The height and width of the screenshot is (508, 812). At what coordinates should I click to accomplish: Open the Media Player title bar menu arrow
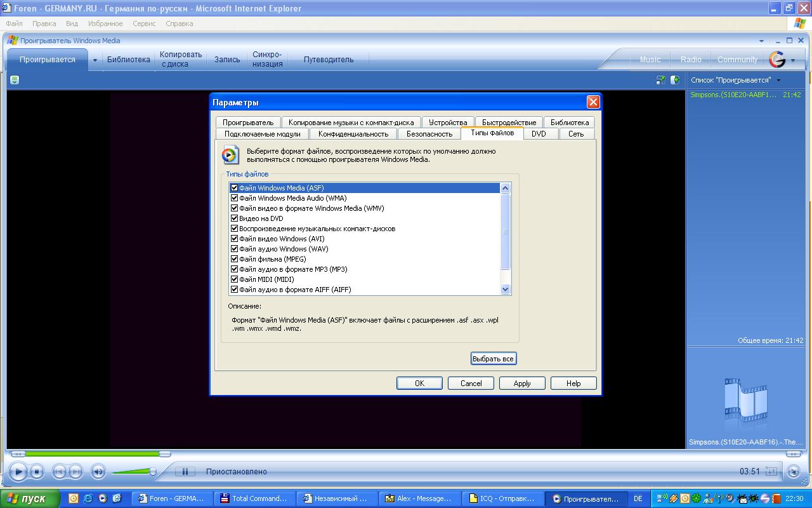tap(761, 41)
